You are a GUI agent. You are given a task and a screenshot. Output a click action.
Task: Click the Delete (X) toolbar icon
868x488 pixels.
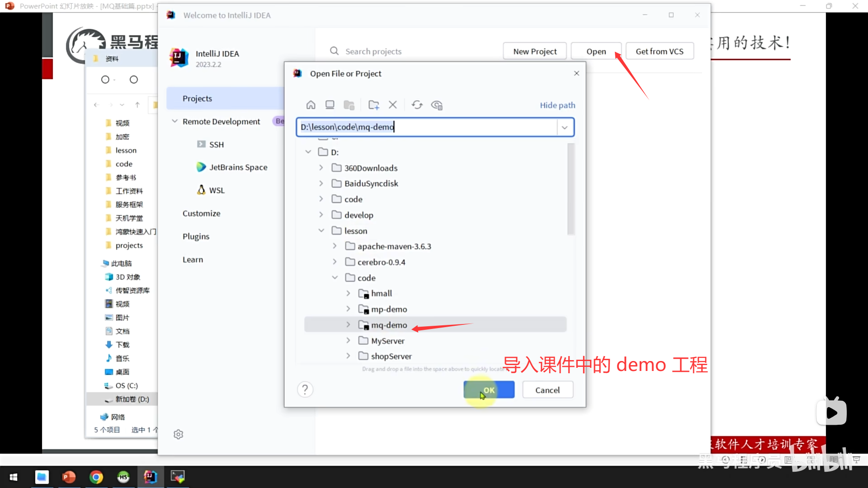pyautogui.click(x=392, y=105)
